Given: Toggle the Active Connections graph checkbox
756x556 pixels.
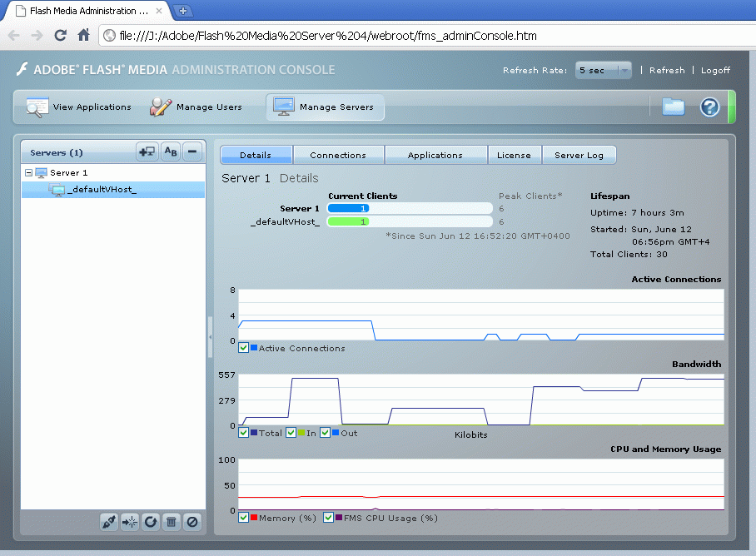Looking at the screenshot, I should [243, 347].
